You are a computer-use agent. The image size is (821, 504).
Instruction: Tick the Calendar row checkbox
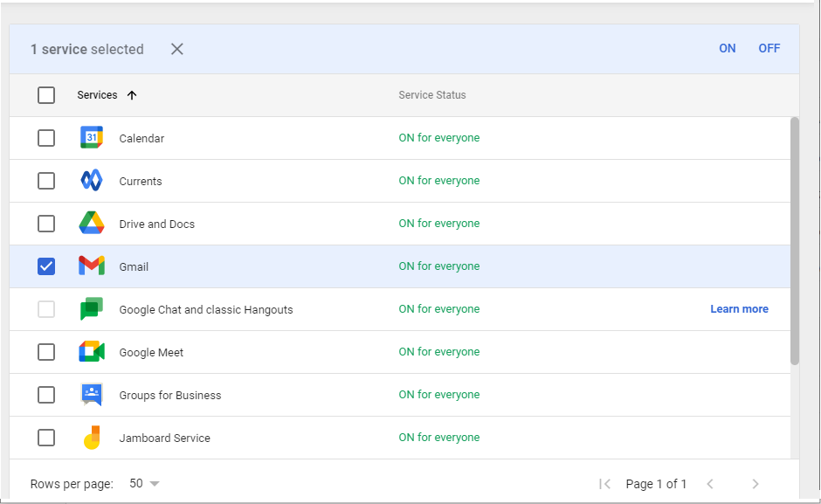click(x=46, y=138)
